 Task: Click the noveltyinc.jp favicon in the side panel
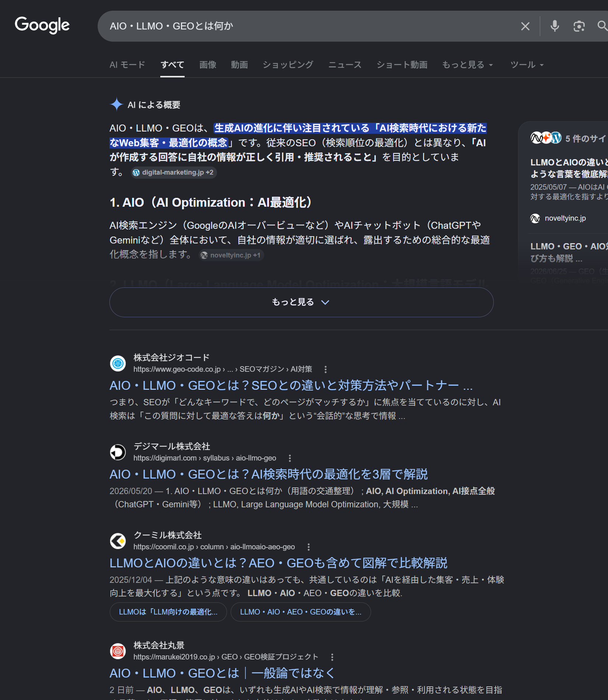click(535, 218)
